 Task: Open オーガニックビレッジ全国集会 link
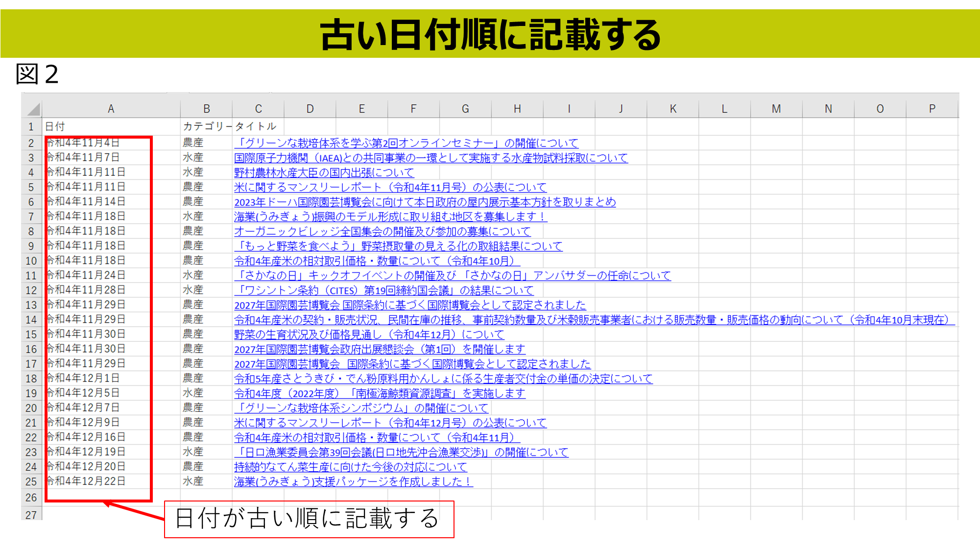coord(382,231)
